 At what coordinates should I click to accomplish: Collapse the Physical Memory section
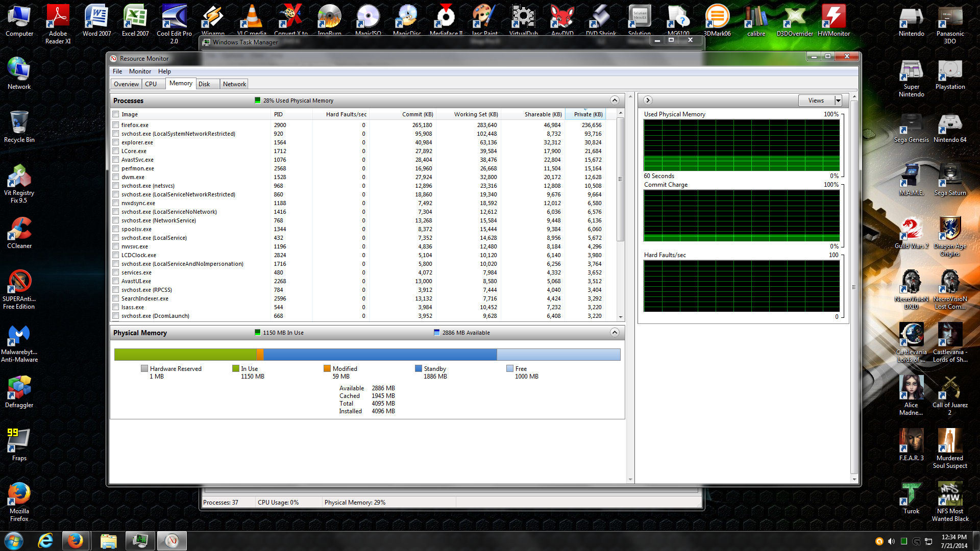615,333
